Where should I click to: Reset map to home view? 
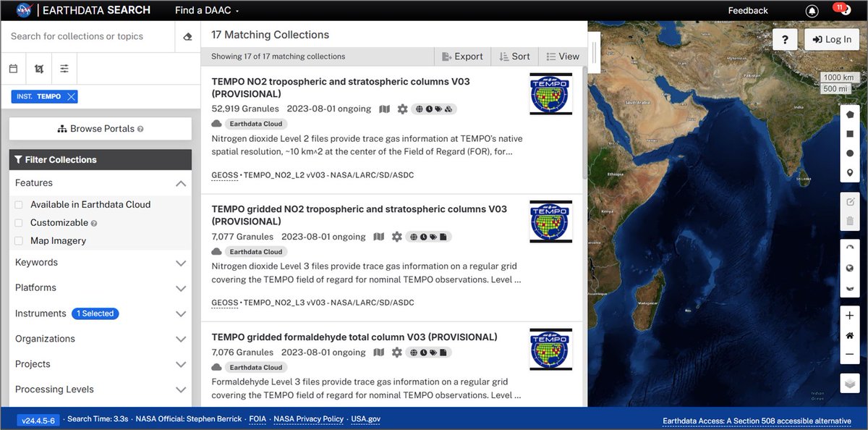(x=850, y=335)
